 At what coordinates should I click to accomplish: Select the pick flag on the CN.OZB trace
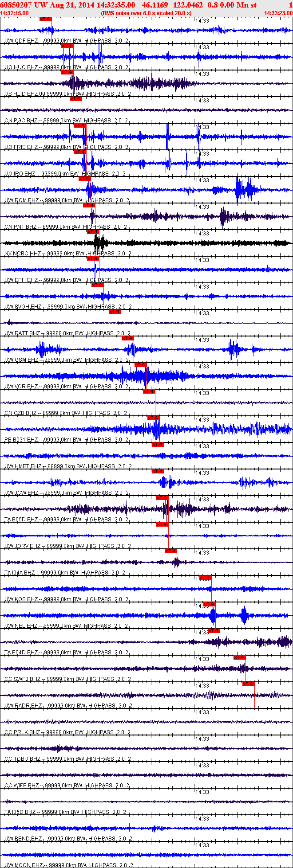(149, 391)
